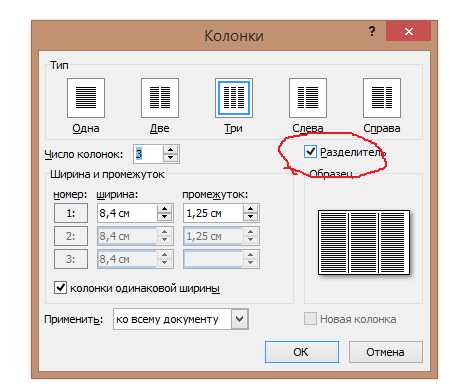Uncheck the Разделитель checkbox
Viewport: 465px width, 386px height.
click(310, 152)
